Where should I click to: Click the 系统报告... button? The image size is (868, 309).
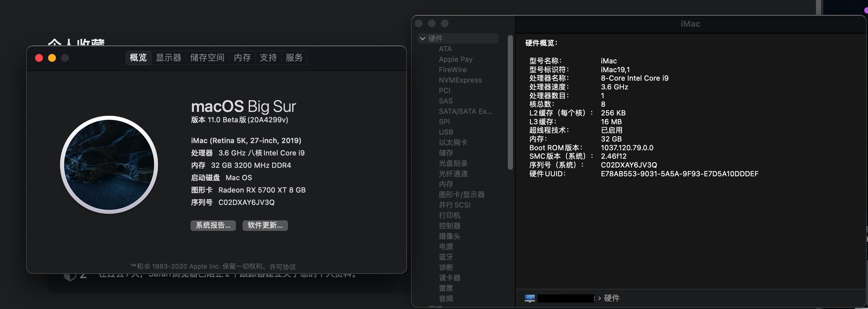(x=213, y=225)
